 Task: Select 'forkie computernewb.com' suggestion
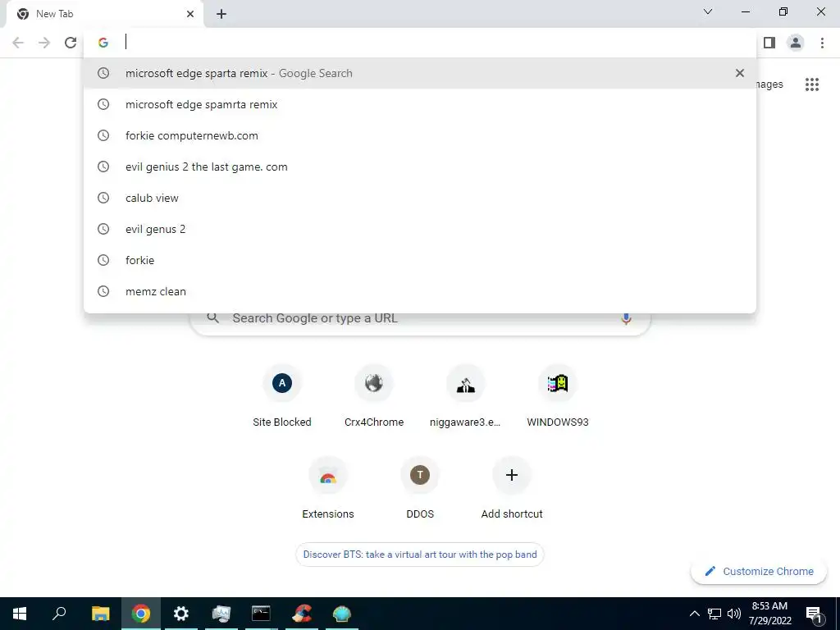420,135
